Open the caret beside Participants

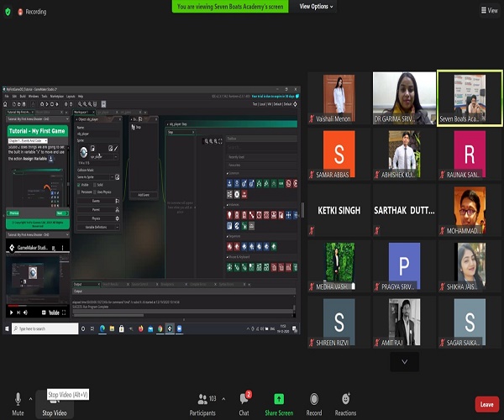point(223,399)
